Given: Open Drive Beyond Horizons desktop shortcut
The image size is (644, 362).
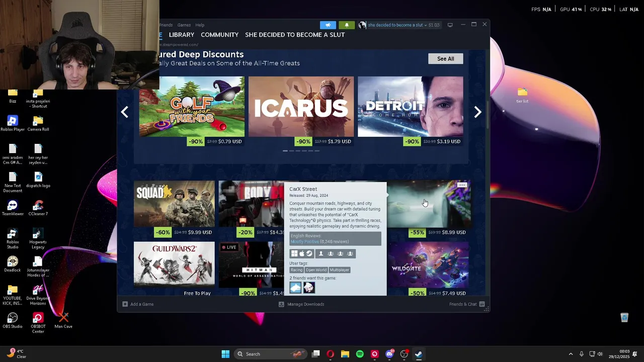Looking at the screenshot, I should click(38, 295).
